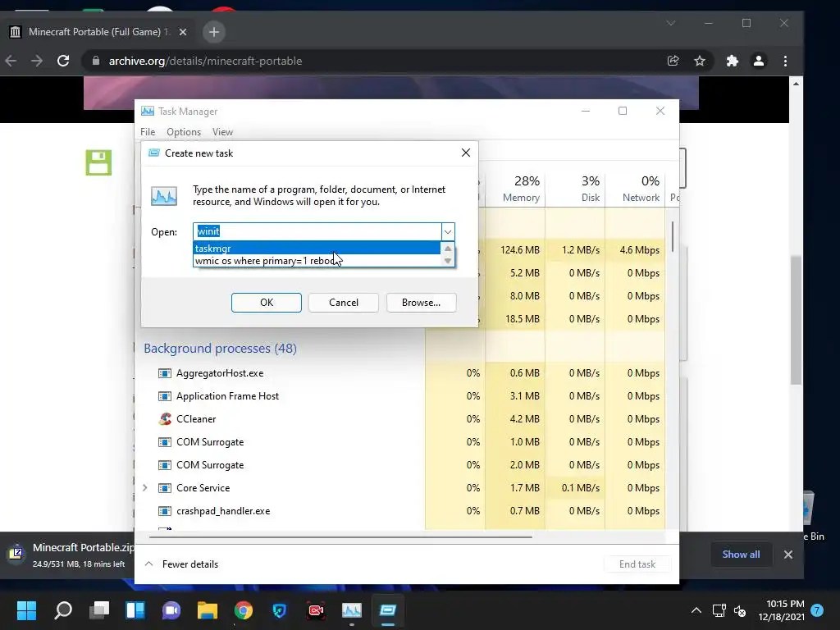Close the Create new task dialog

pyautogui.click(x=466, y=153)
